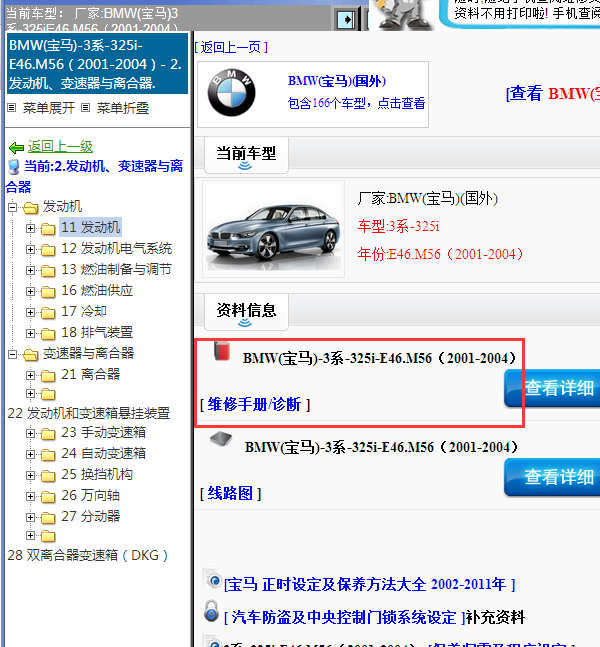
Task: Expand the 27 分动器 node
Action: pos(30,517)
